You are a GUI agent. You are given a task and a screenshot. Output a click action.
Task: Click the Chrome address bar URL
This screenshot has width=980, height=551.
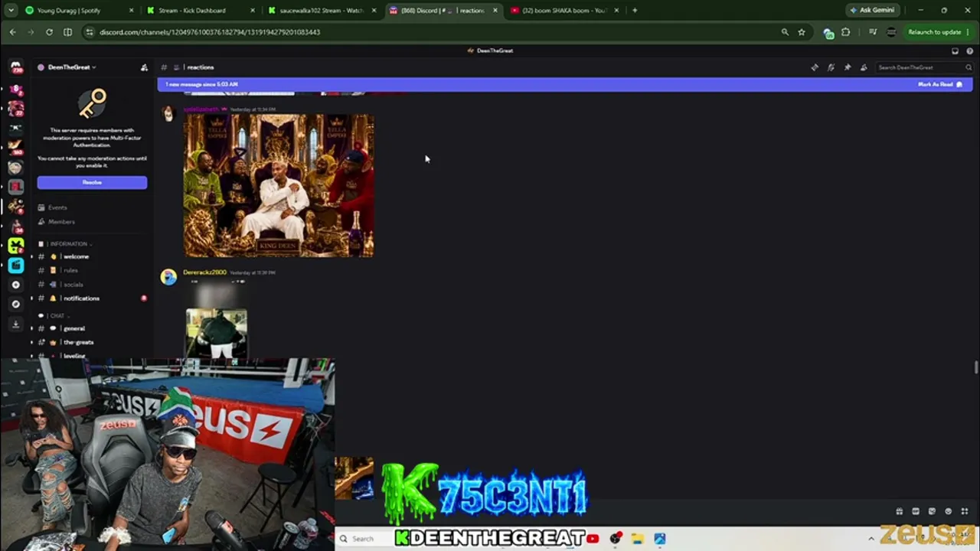click(210, 32)
